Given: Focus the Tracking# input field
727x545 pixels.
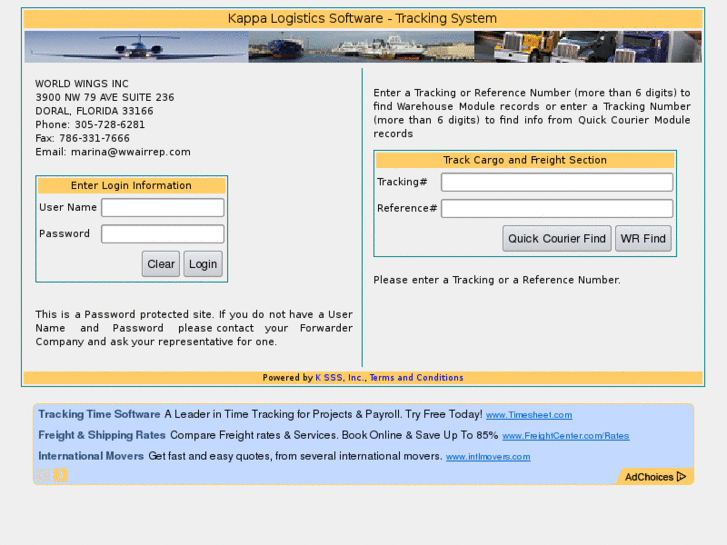Looking at the screenshot, I should coord(557,182).
